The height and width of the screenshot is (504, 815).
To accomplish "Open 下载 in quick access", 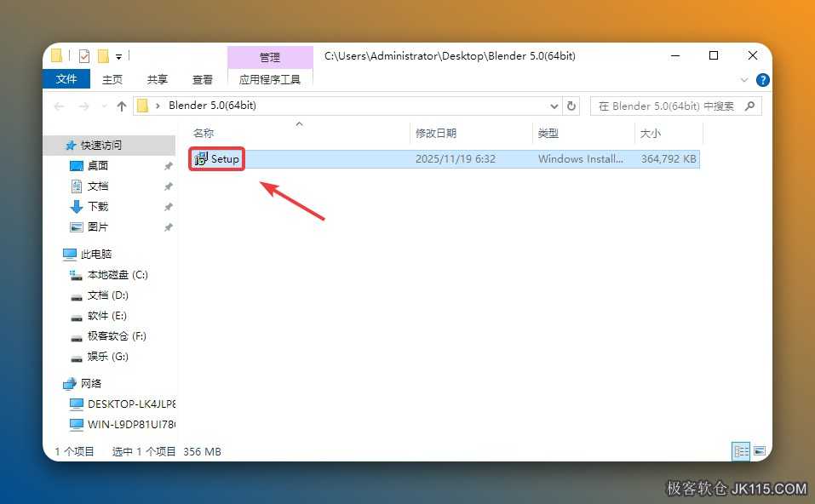I will (x=98, y=206).
